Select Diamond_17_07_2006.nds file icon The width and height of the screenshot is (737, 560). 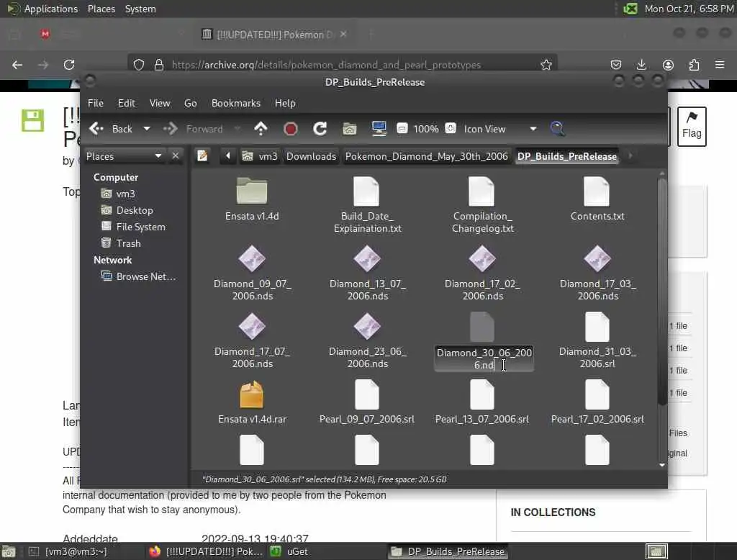coord(252,327)
